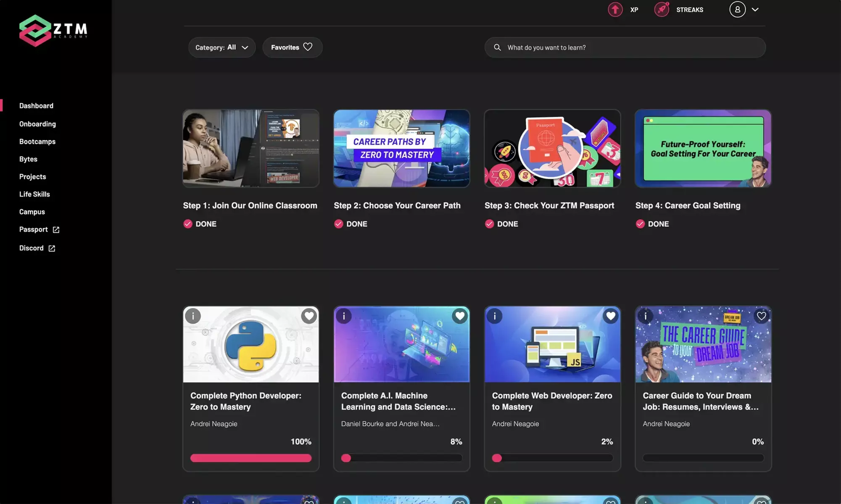Viewport: 841px width, 504px height.
Task: Toggle the heart on the Complete Web Developer card
Action: (x=611, y=316)
